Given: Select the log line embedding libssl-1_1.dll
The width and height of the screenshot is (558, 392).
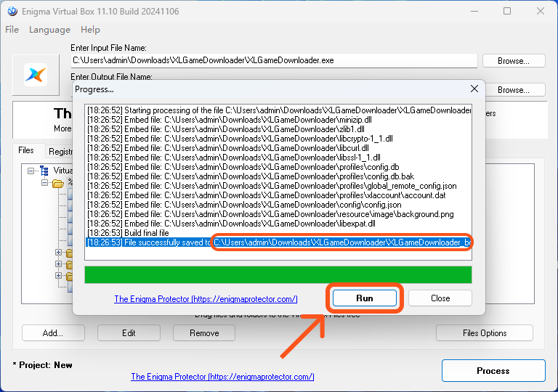Looking at the screenshot, I should point(278,158).
